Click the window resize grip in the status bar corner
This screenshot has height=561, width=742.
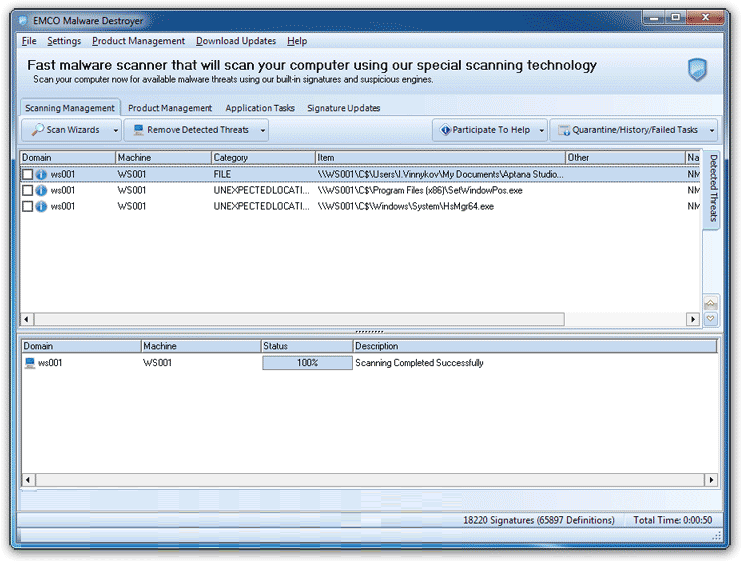pos(717,535)
